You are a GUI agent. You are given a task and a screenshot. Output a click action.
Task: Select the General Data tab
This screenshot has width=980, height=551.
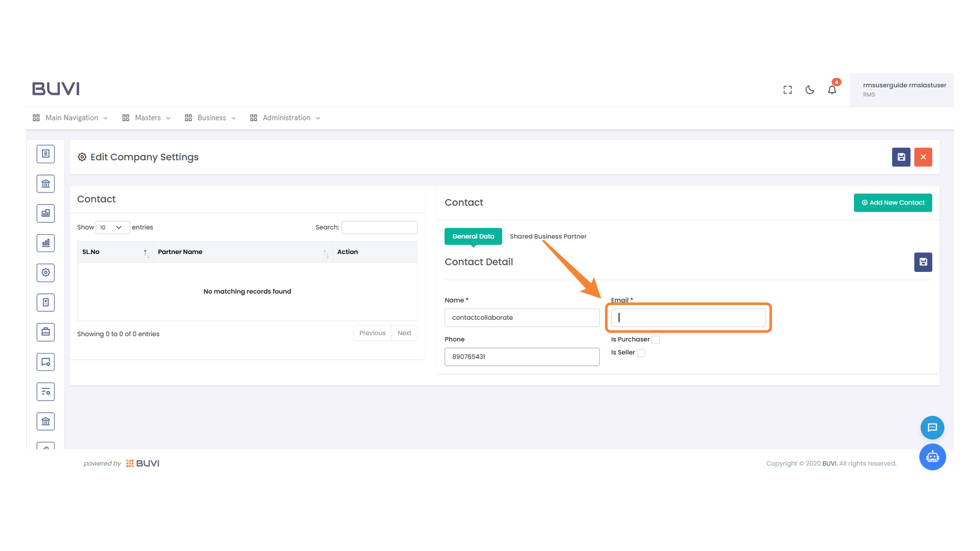(473, 236)
